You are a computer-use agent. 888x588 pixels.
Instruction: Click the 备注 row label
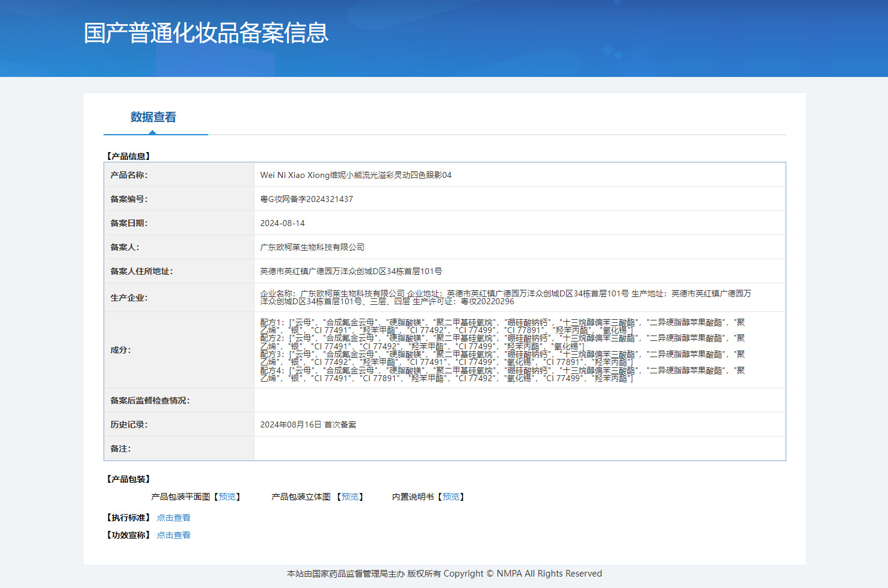click(x=120, y=449)
